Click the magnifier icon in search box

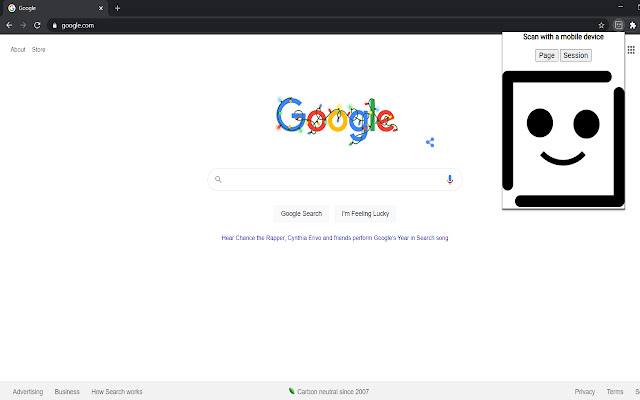coord(218,179)
